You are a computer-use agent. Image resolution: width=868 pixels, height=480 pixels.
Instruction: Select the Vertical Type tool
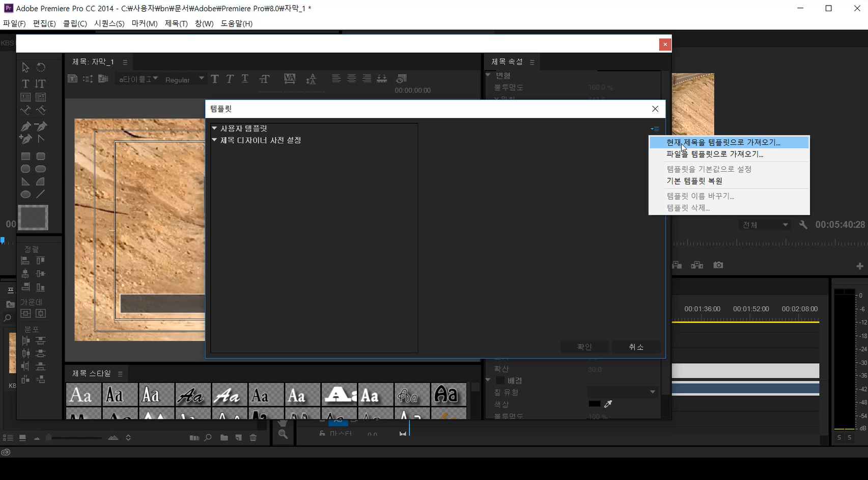[x=41, y=84]
